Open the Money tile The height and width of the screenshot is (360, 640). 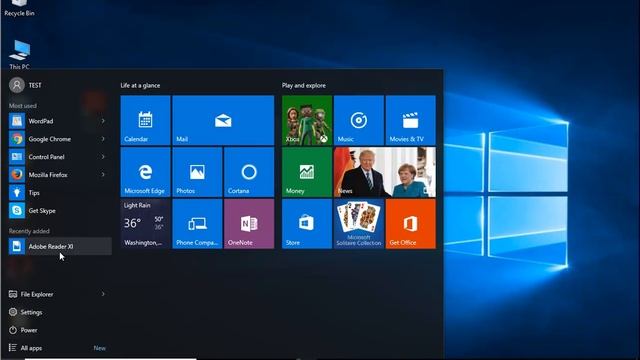[x=307, y=172]
